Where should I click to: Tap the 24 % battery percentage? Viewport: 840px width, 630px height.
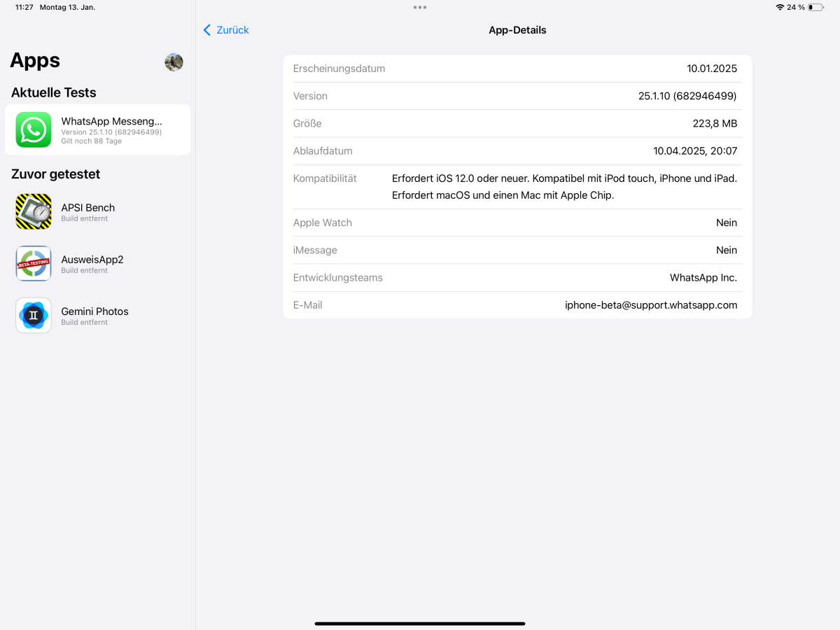tap(796, 7)
